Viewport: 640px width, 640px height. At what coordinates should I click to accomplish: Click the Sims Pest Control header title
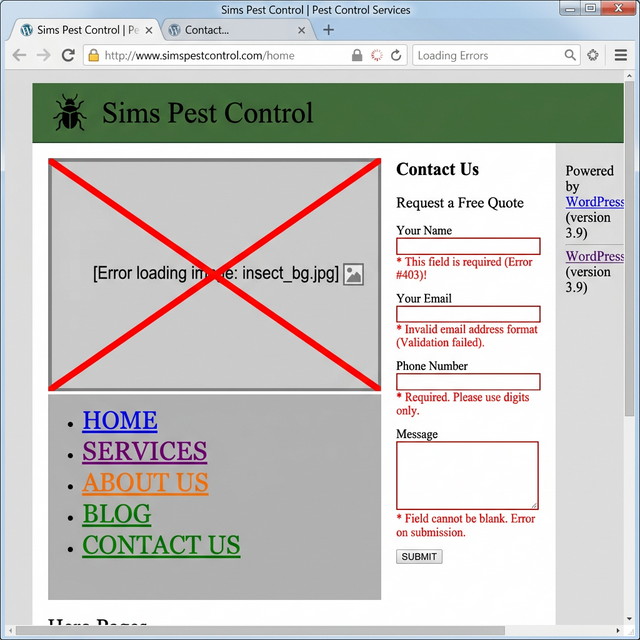click(x=208, y=113)
